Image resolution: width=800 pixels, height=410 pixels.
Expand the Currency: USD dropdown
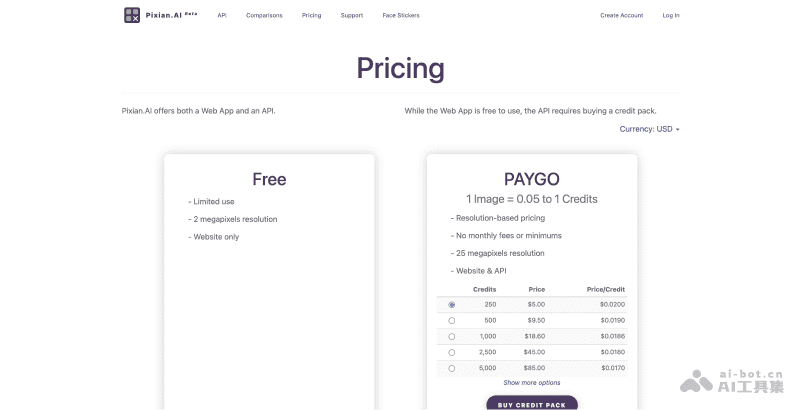pos(650,129)
